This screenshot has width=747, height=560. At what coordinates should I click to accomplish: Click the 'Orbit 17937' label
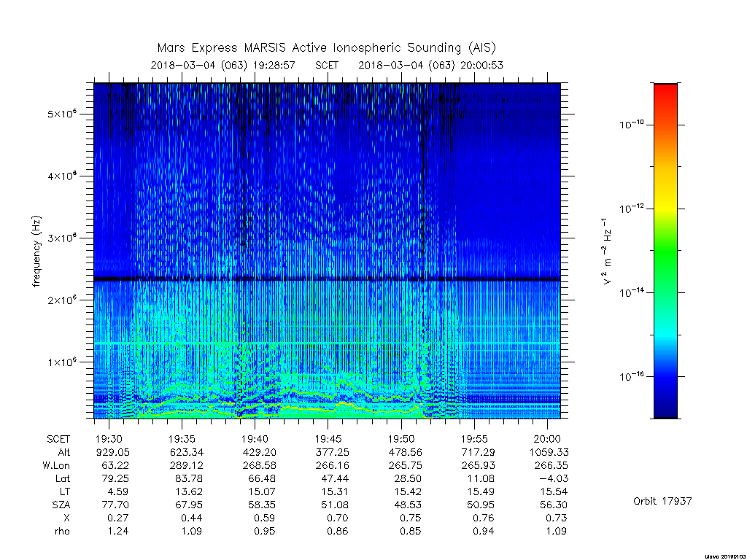(662, 501)
